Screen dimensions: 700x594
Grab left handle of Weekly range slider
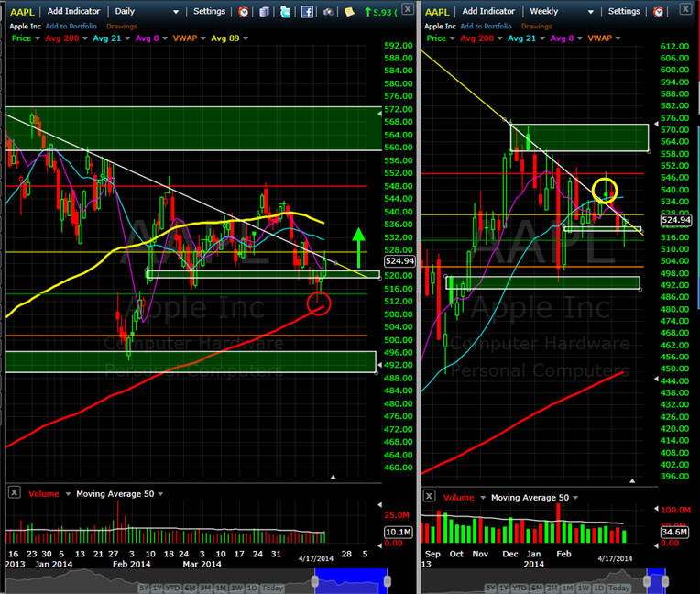point(647,581)
